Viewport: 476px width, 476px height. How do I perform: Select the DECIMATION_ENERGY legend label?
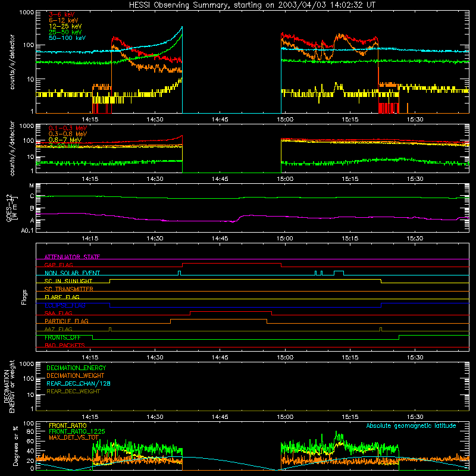[x=76, y=368]
